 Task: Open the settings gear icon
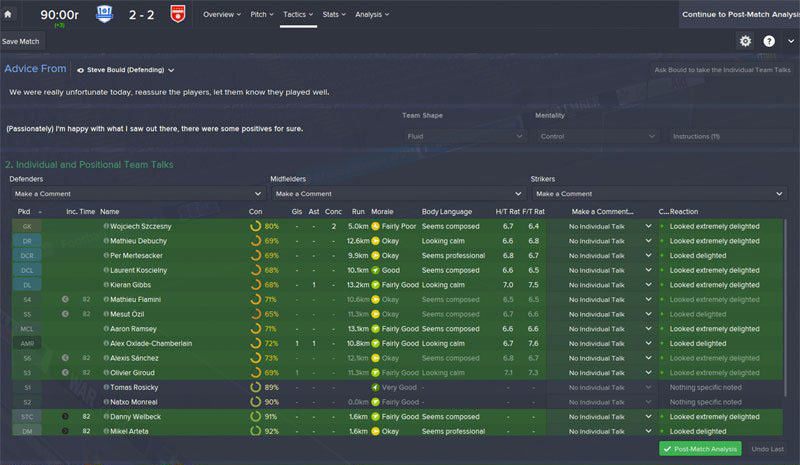coord(745,41)
